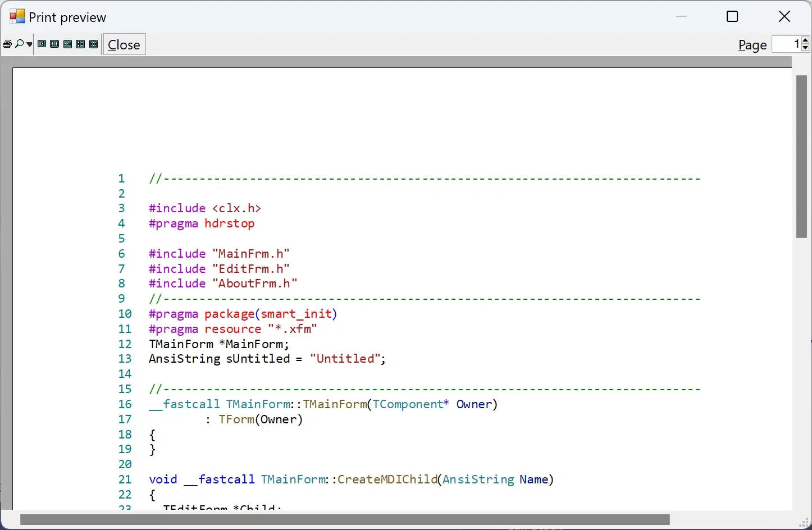Click the Print preview app icon
Image resolution: width=812 pixels, height=530 pixels.
click(x=17, y=17)
